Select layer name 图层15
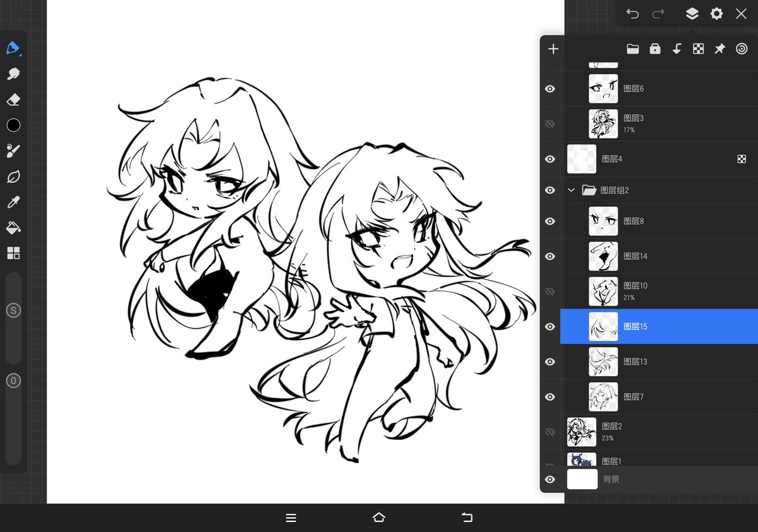Image resolution: width=758 pixels, height=532 pixels. pyautogui.click(x=635, y=326)
